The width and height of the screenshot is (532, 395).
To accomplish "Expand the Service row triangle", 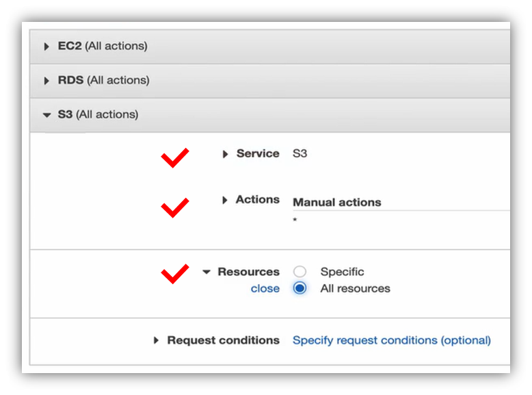I will 225,155.
